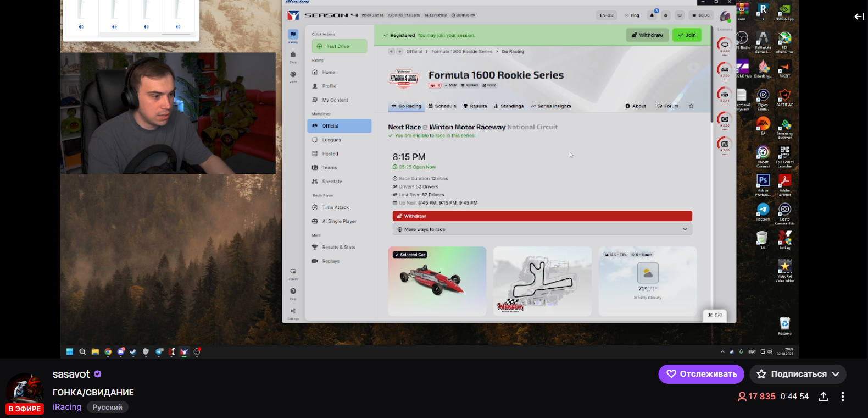Click the weather condition icon
Viewport: 868px width, 418px height.
648,273
